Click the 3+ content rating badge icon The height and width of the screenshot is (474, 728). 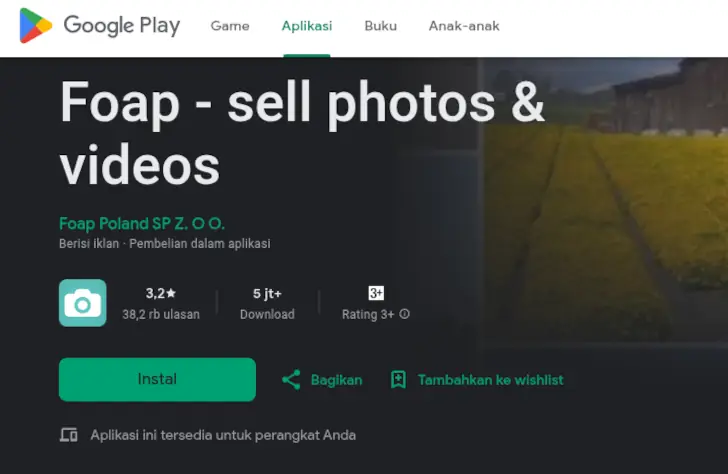point(376,293)
